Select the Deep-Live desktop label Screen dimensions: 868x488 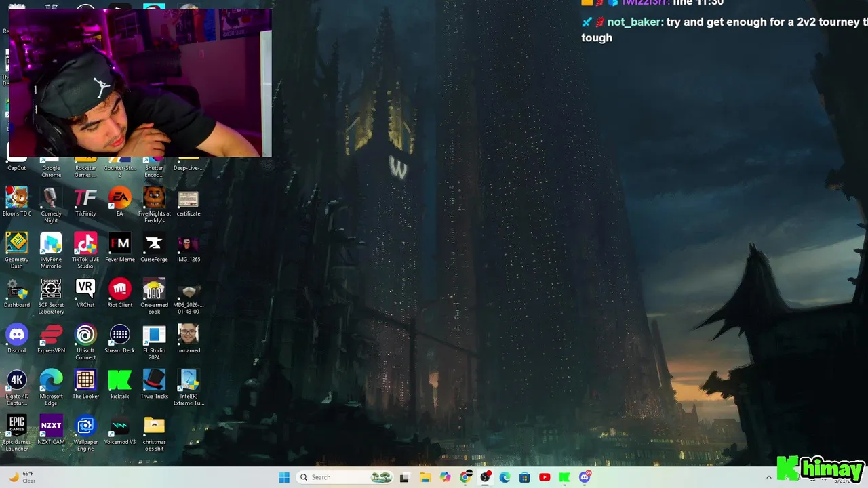coord(189,168)
